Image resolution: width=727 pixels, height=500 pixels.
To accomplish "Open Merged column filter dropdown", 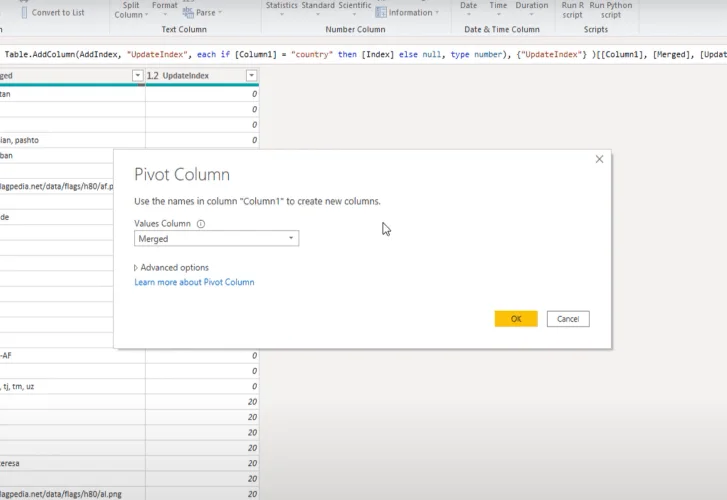I will [x=137, y=75].
